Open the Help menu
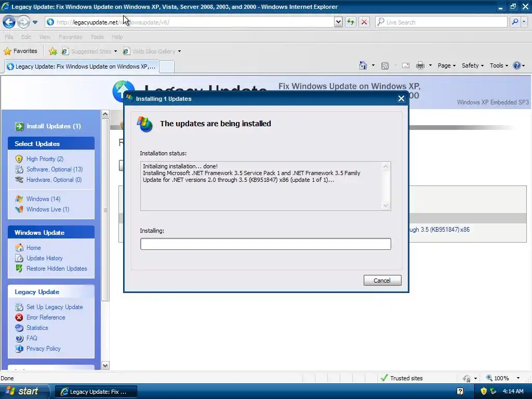The height and width of the screenshot is (399, 532). 117,37
